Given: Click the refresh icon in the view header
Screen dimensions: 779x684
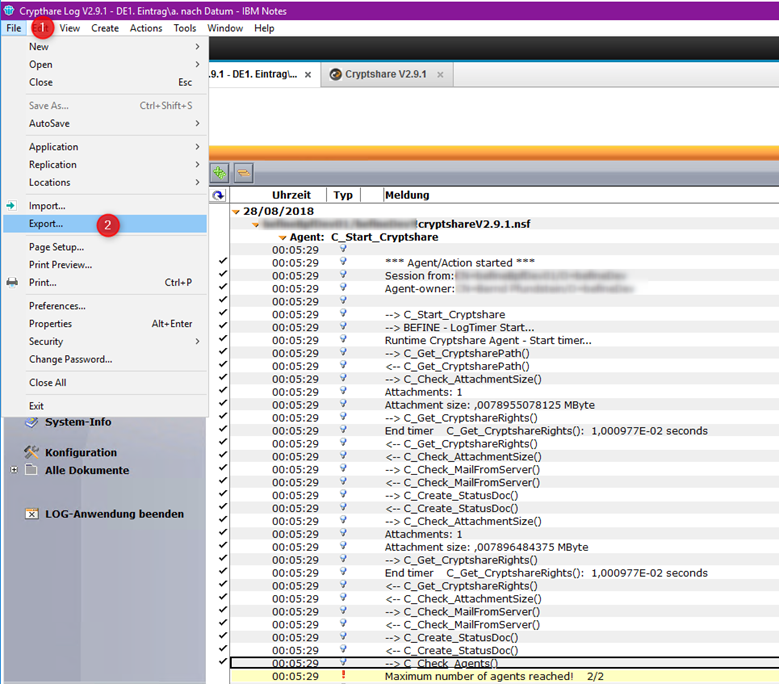Looking at the screenshot, I should click(x=219, y=196).
